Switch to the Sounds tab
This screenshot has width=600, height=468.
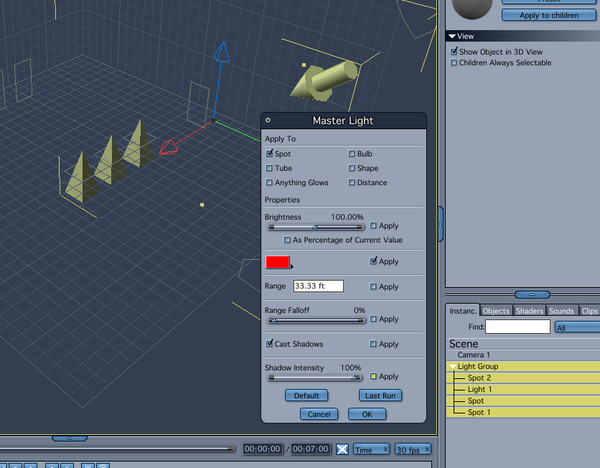[x=561, y=311]
